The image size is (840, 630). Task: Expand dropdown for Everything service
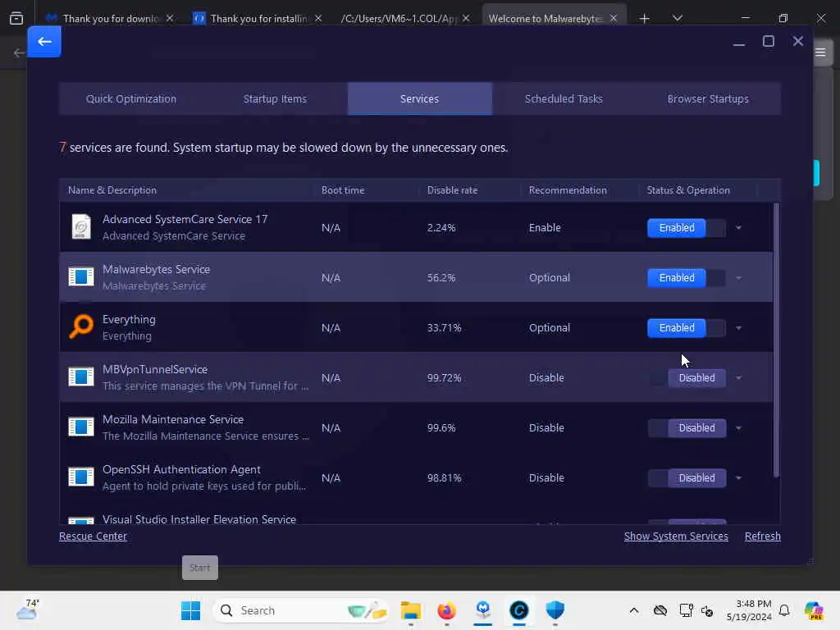(739, 328)
